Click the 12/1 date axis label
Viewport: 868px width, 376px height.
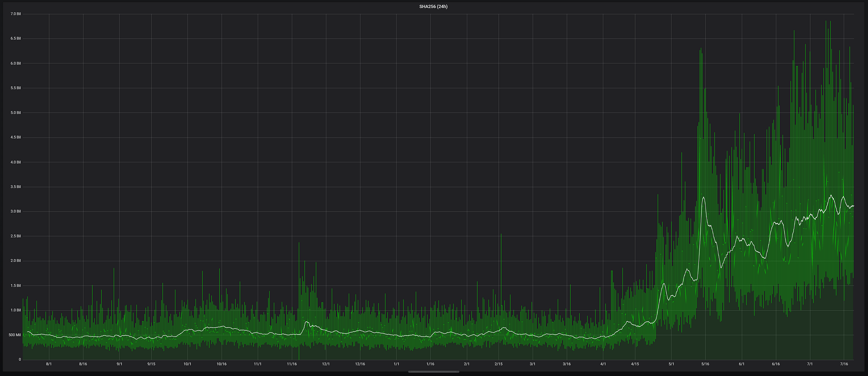(x=326, y=364)
